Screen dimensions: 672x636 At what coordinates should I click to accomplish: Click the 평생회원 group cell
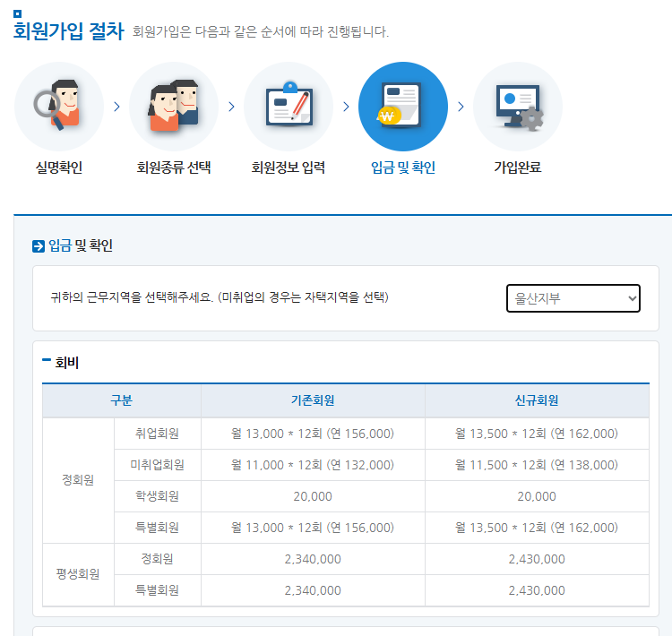(x=78, y=574)
